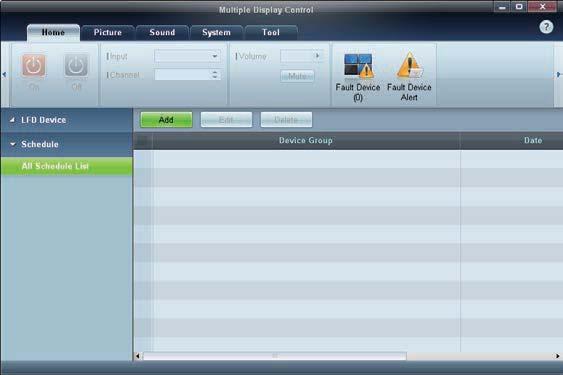Toggle the header checkbox in schedule table
The height and width of the screenshot is (375, 563).
[x=143, y=140]
